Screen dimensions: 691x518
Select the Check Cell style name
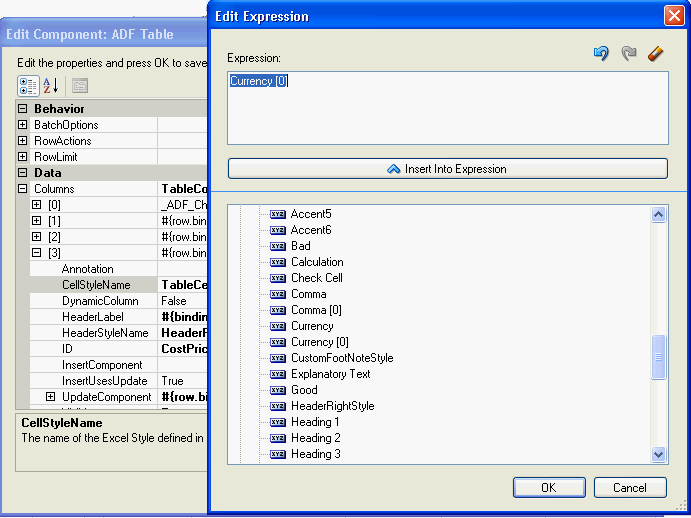316,278
